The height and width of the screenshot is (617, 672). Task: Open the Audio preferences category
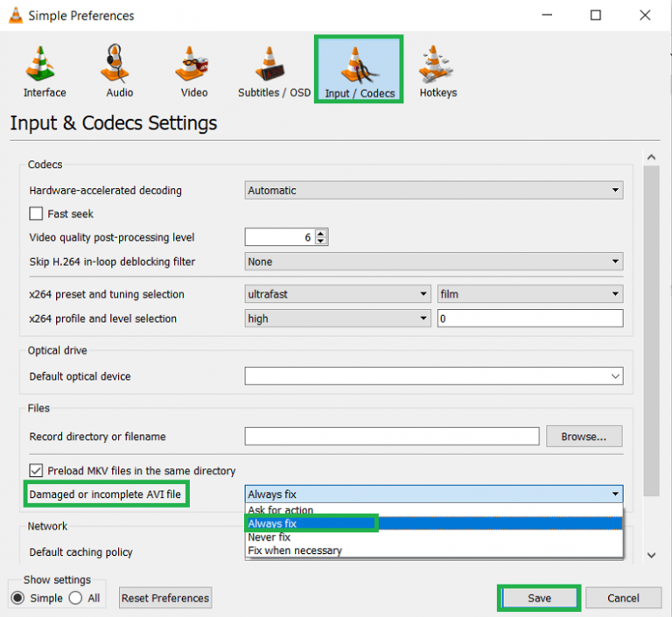click(x=119, y=72)
